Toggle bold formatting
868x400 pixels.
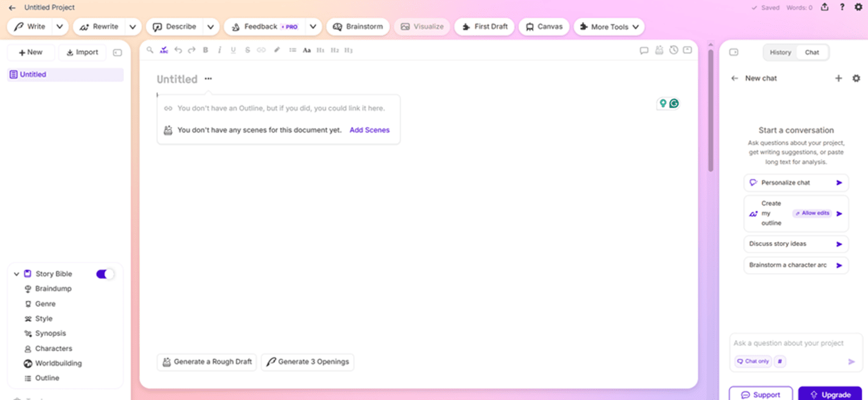206,50
